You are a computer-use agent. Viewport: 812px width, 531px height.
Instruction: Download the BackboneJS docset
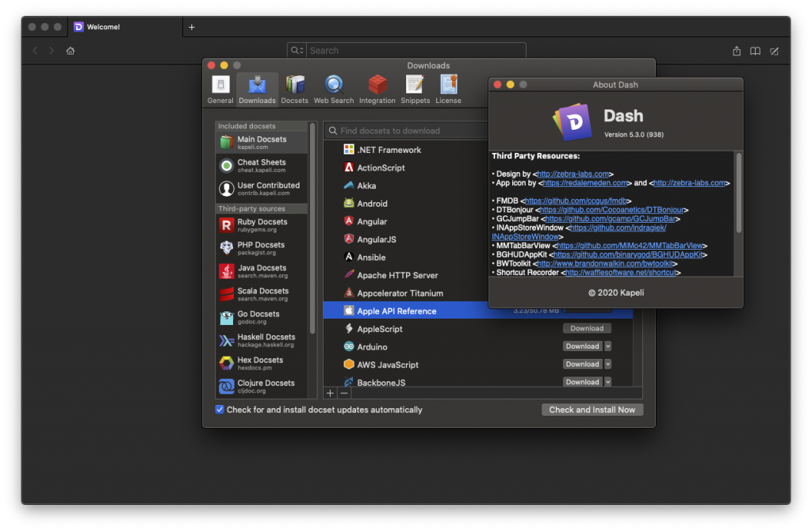point(582,382)
